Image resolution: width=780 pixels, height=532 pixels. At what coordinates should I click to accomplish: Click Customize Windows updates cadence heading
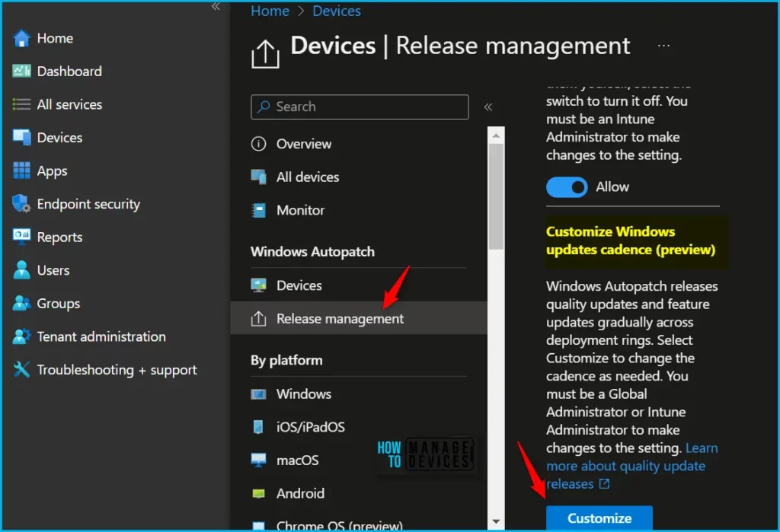630,241
